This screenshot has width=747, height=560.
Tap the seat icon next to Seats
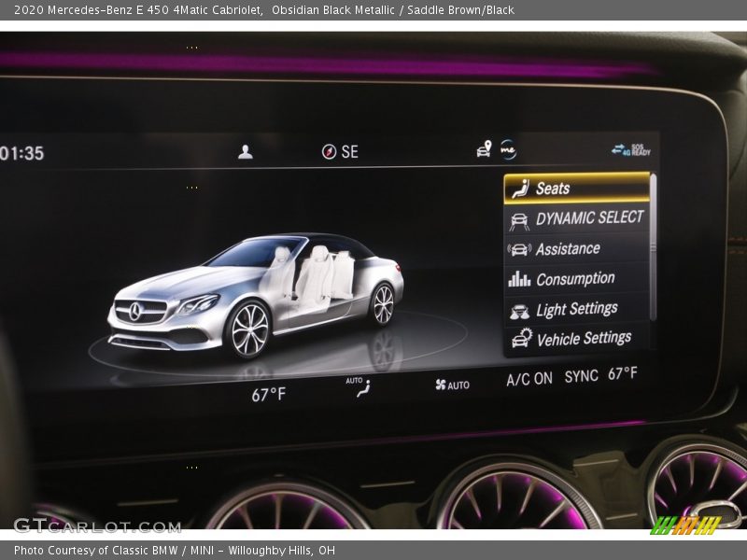(x=520, y=189)
